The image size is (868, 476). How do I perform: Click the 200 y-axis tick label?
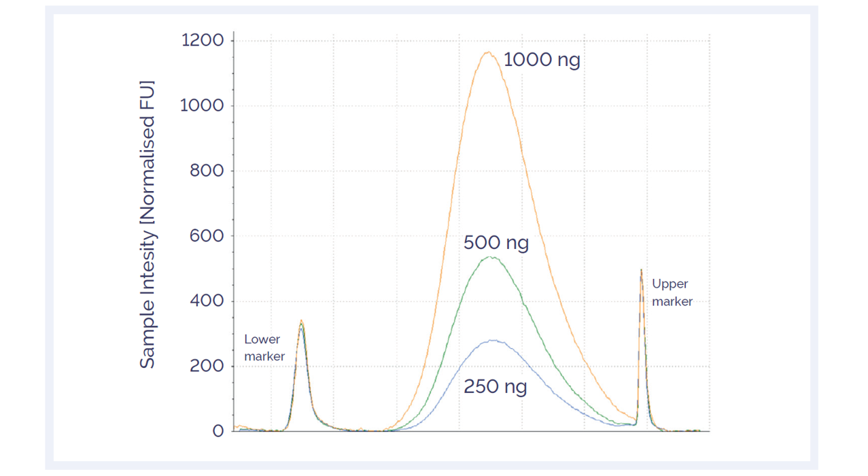[x=207, y=366]
